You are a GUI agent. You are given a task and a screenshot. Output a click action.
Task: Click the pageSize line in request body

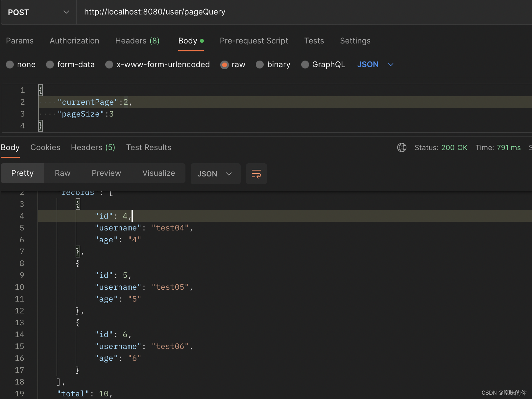[x=85, y=114]
